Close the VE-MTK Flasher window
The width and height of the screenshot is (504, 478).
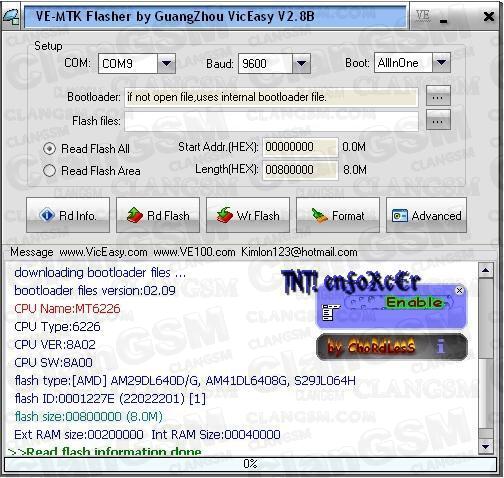point(489,16)
